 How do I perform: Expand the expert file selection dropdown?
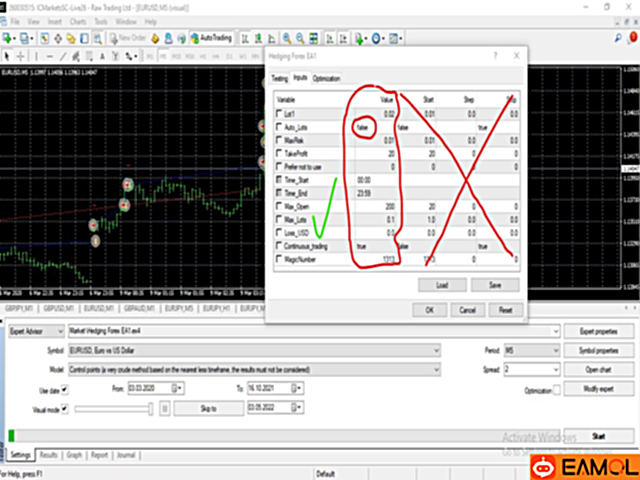556,331
